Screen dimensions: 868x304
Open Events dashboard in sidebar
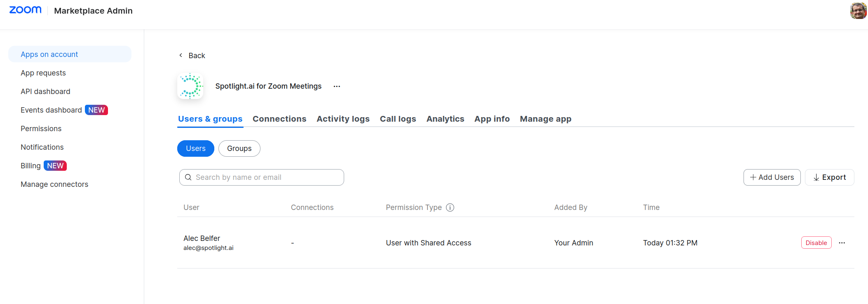tap(51, 110)
